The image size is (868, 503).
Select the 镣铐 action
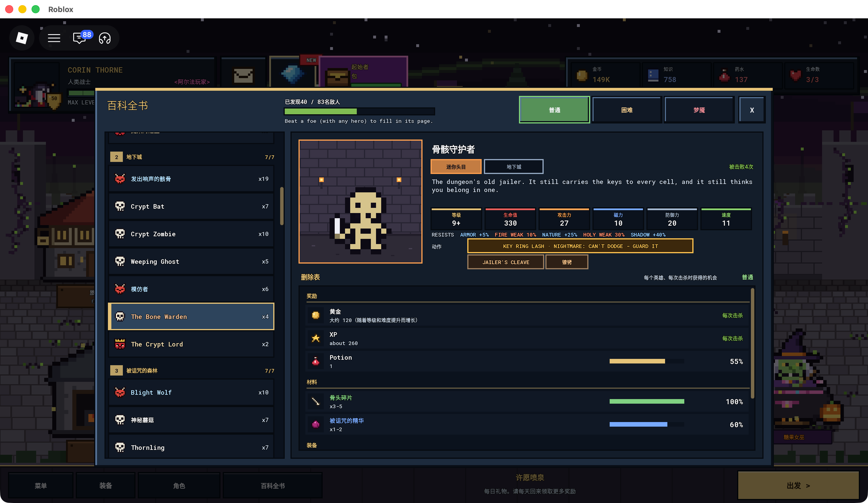point(567,262)
